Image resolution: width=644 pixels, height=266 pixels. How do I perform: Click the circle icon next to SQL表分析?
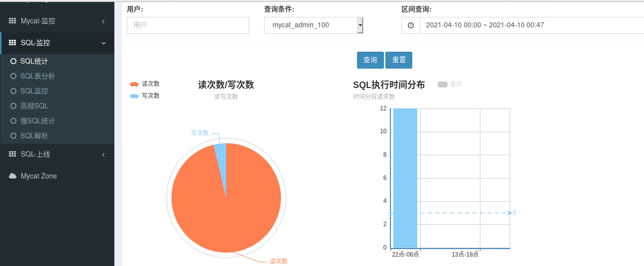tap(13, 76)
